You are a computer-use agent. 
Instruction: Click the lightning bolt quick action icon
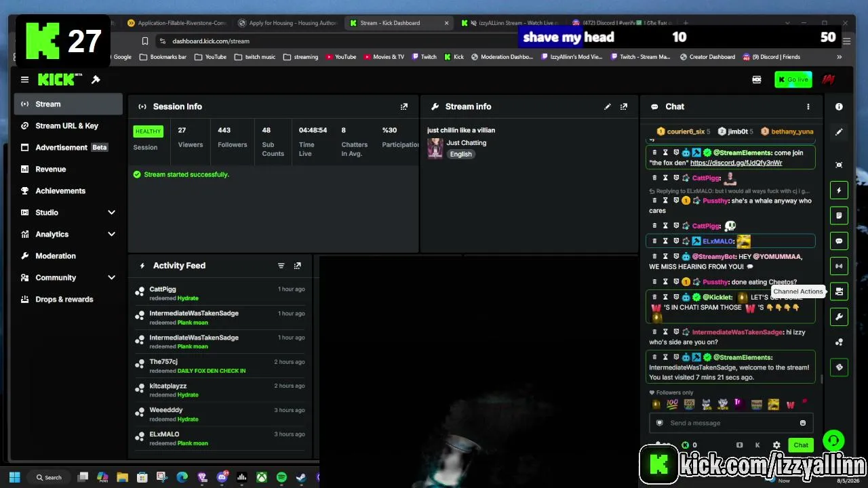pos(839,190)
